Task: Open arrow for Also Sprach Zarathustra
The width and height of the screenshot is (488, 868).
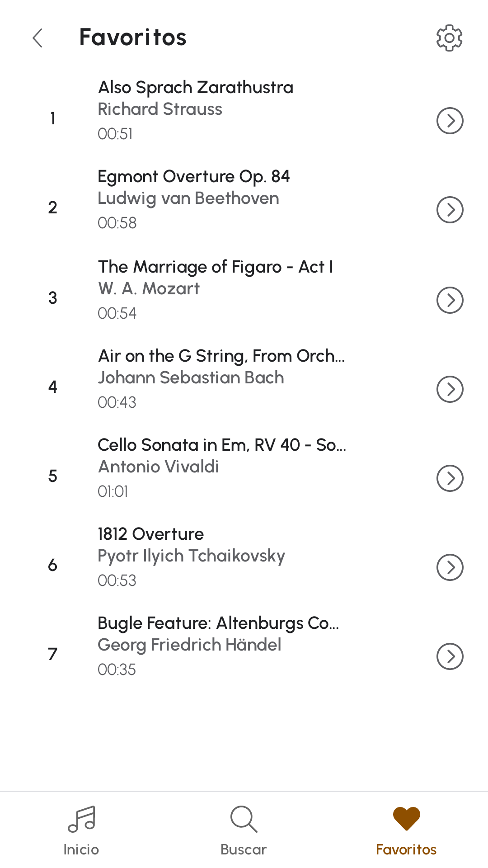Action: point(450,121)
